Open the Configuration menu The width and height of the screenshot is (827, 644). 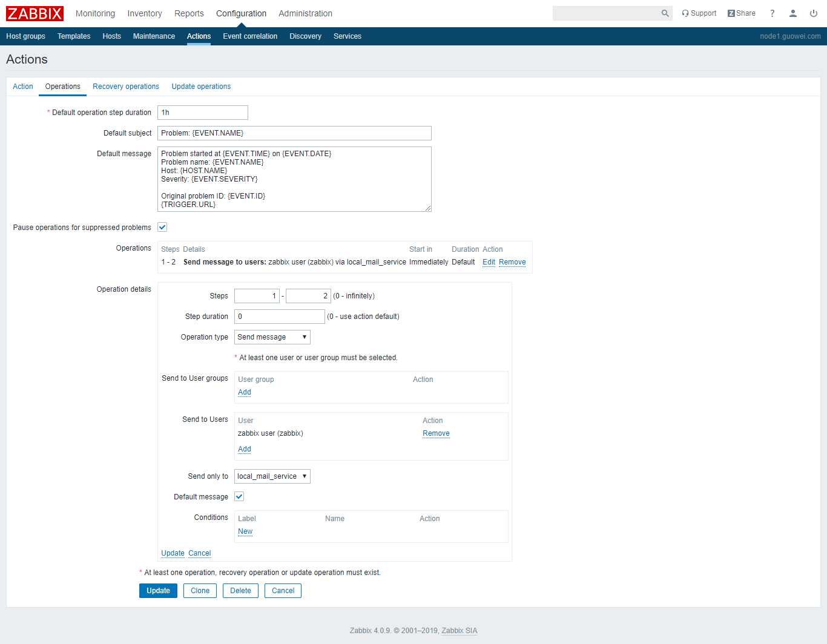[x=241, y=13]
